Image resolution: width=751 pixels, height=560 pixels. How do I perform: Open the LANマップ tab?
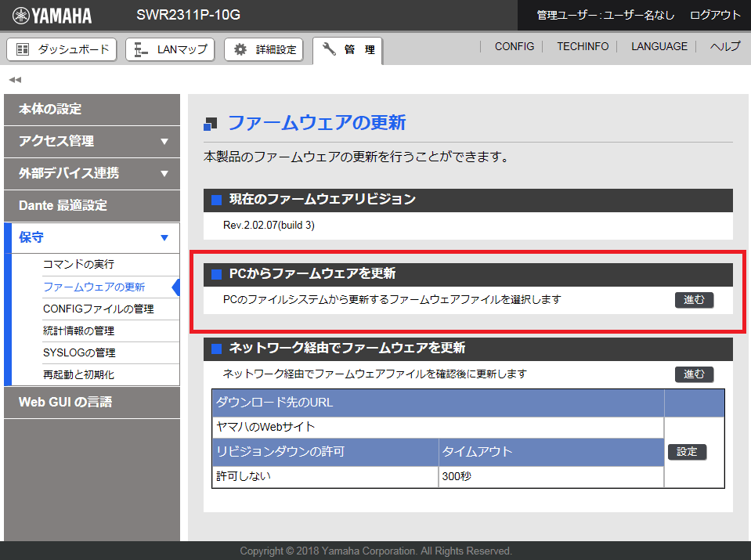click(x=170, y=49)
